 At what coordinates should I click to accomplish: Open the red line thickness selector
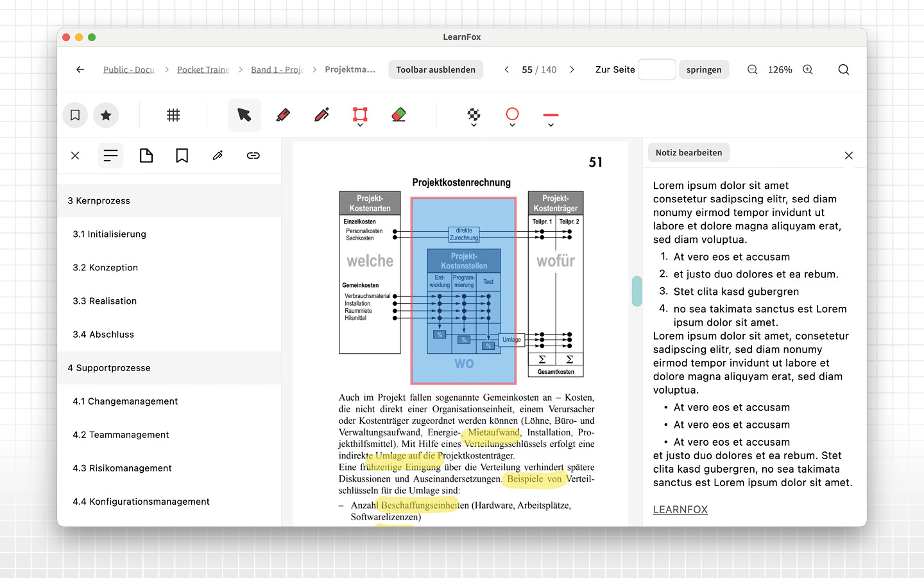coord(551,115)
